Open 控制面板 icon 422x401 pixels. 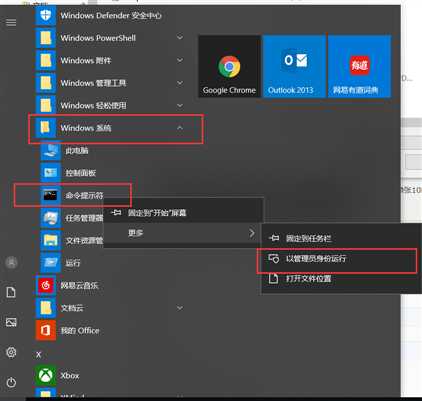(50, 173)
